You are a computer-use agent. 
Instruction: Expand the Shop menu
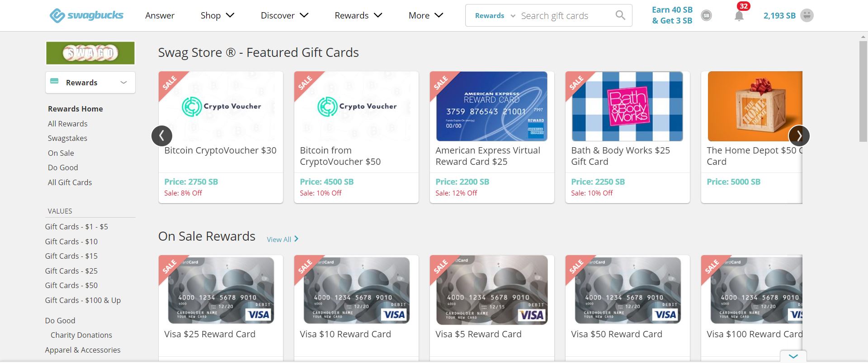pos(217,15)
